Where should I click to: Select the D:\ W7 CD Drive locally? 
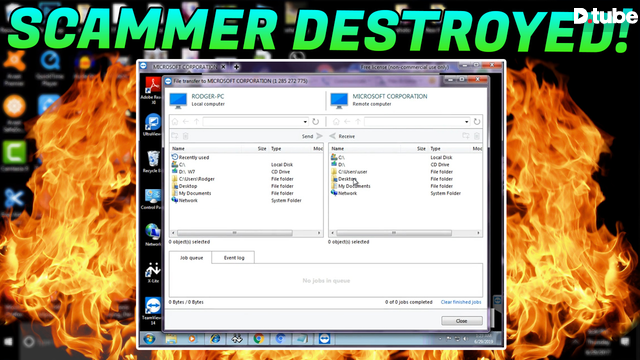[x=247, y=172]
